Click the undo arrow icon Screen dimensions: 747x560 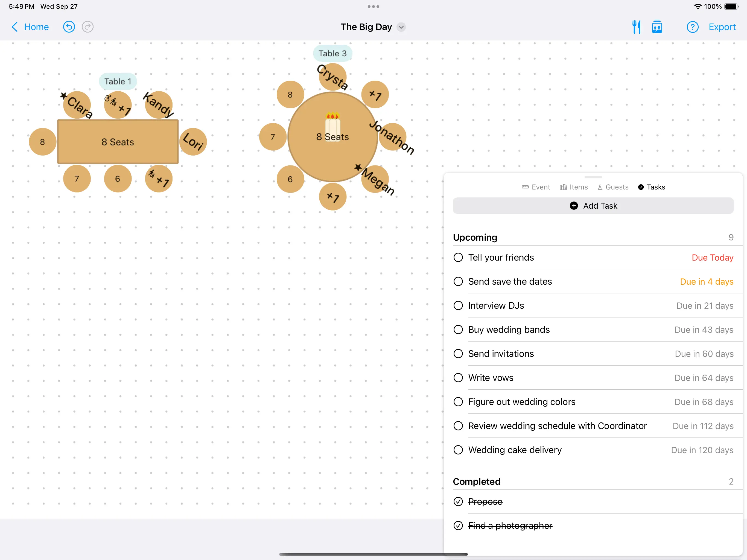click(69, 27)
